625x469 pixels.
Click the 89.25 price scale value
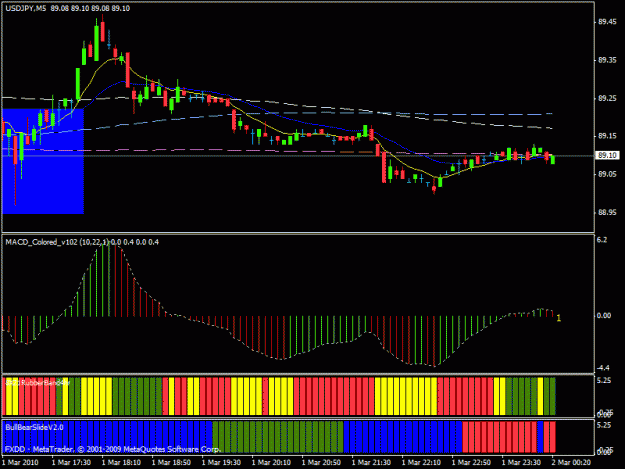pyautogui.click(x=607, y=98)
